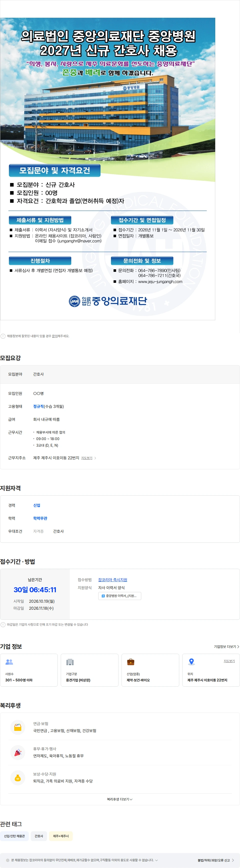Click '301 ~ 500명 이하' employee count text
The image size is (240, 868).
click(x=19, y=680)
